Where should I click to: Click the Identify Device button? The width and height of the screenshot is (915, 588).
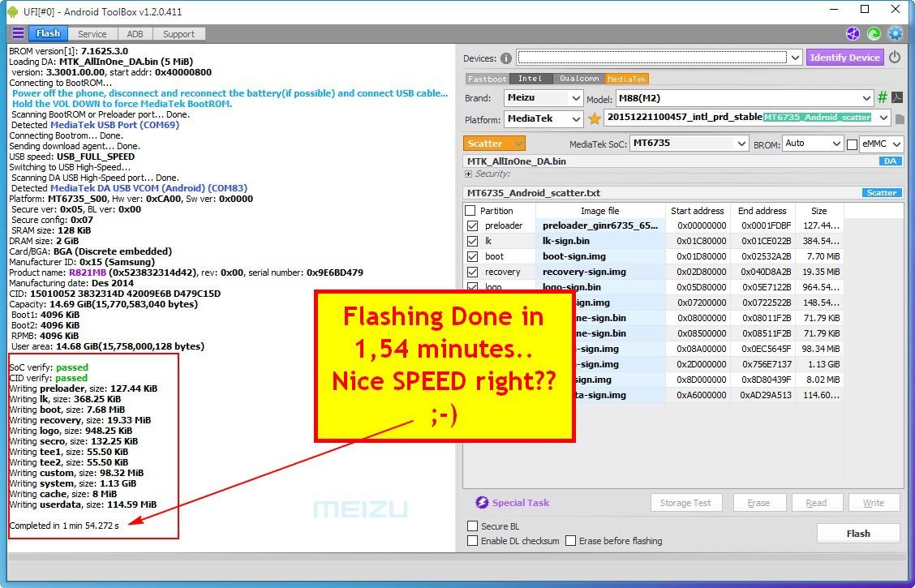click(844, 57)
